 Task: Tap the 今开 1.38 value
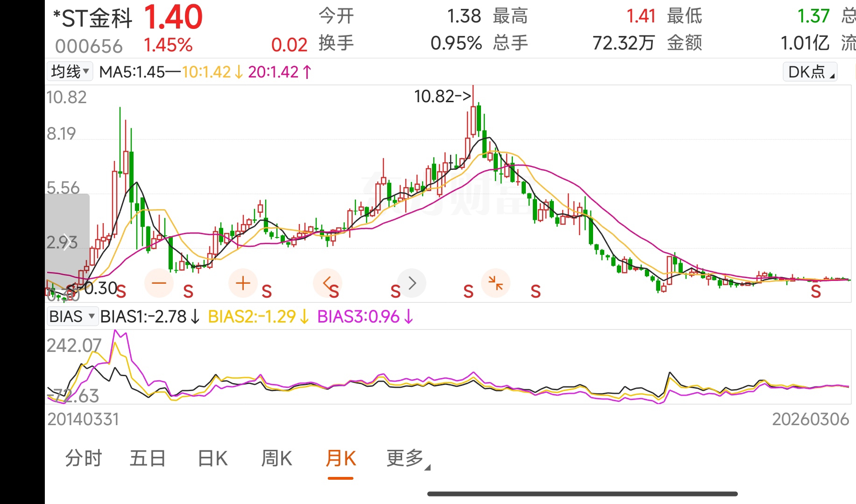pos(464,16)
